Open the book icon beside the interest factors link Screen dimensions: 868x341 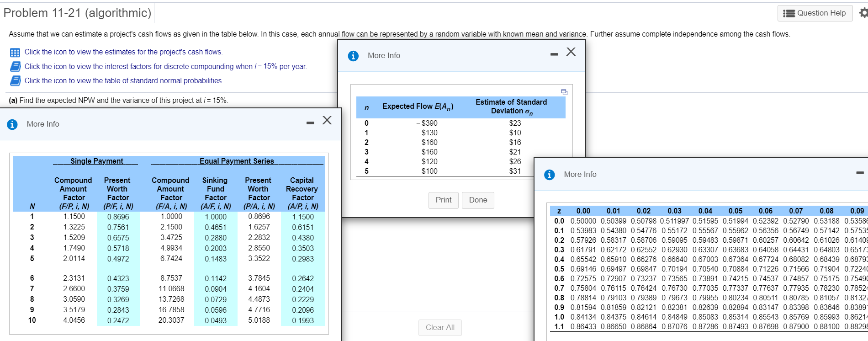[15, 67]
